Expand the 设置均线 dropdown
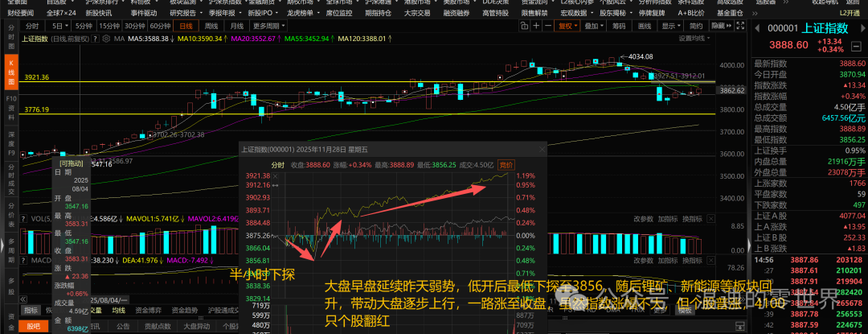 tap(694, 38)
